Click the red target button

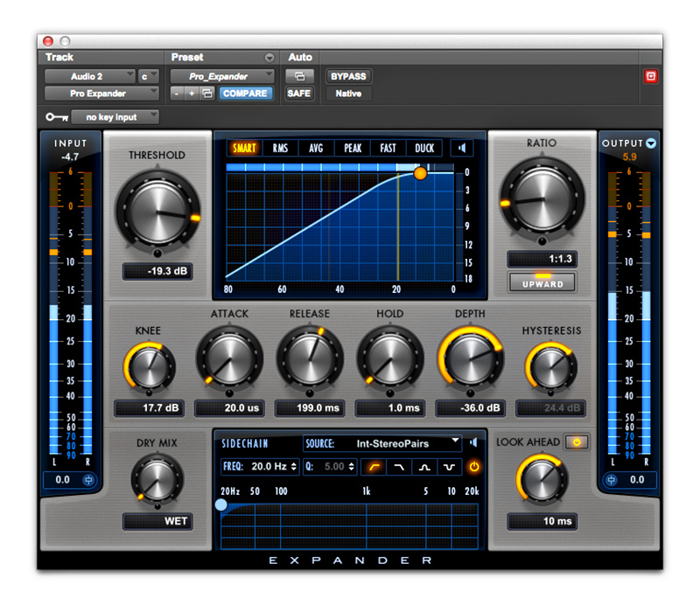point(650,76)
